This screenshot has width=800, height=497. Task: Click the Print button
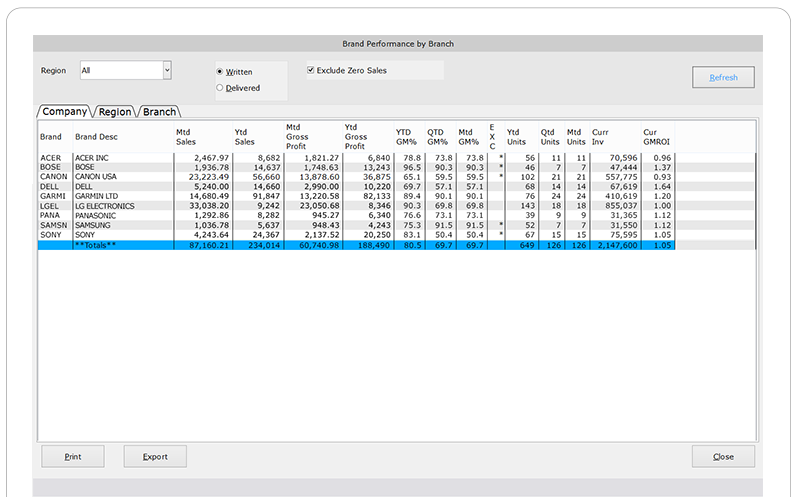point(72,456)
